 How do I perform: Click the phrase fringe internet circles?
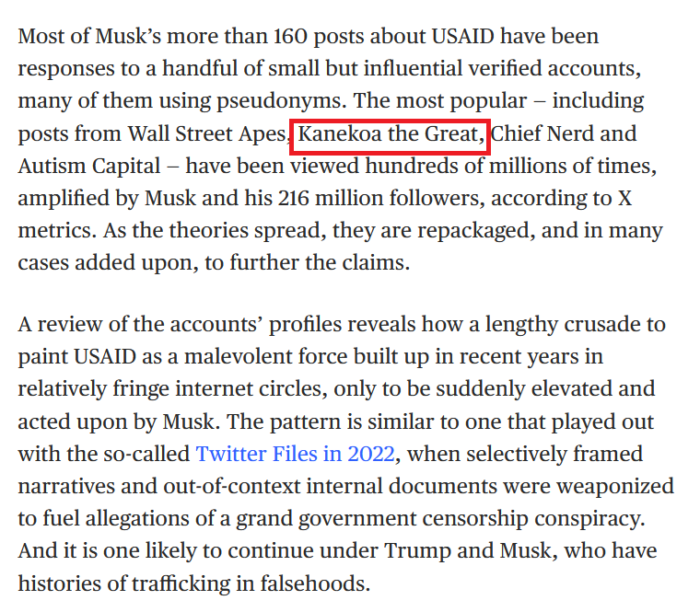pos(217,388)
